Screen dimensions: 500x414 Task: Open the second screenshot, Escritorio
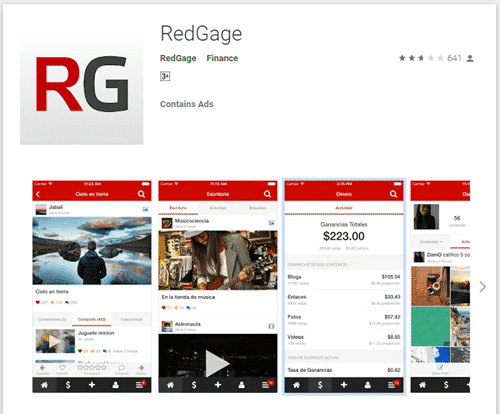(x=218, y=287)
